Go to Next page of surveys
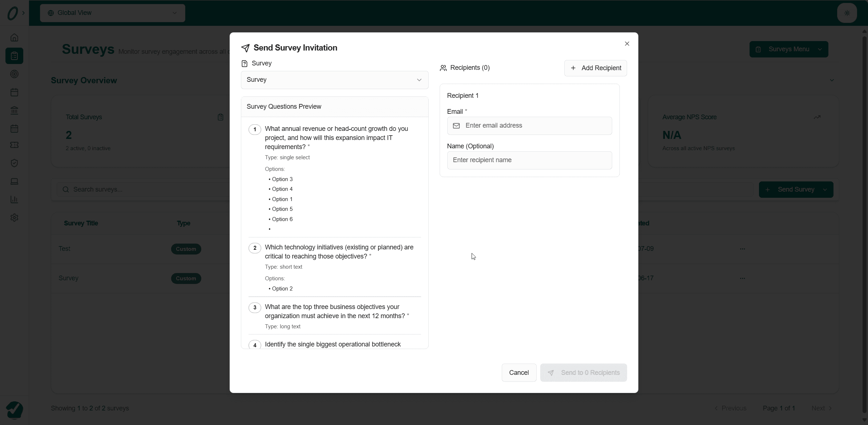 tap(821, 408)
